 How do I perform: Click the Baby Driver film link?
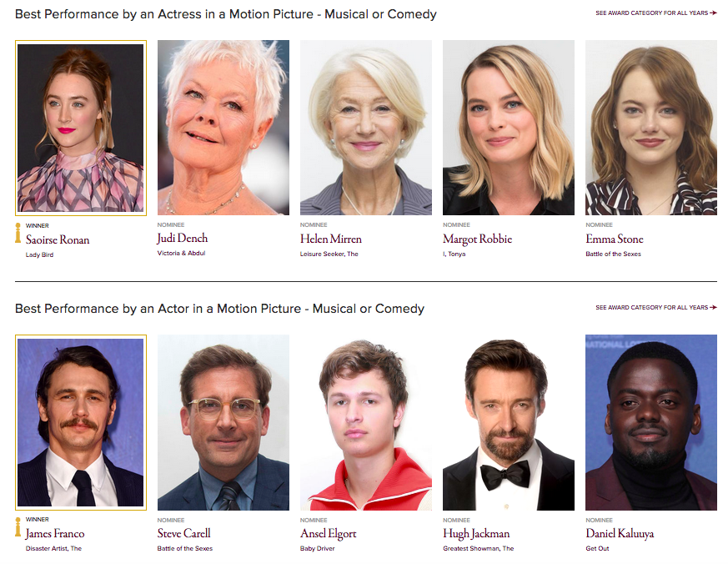(317, 549)
